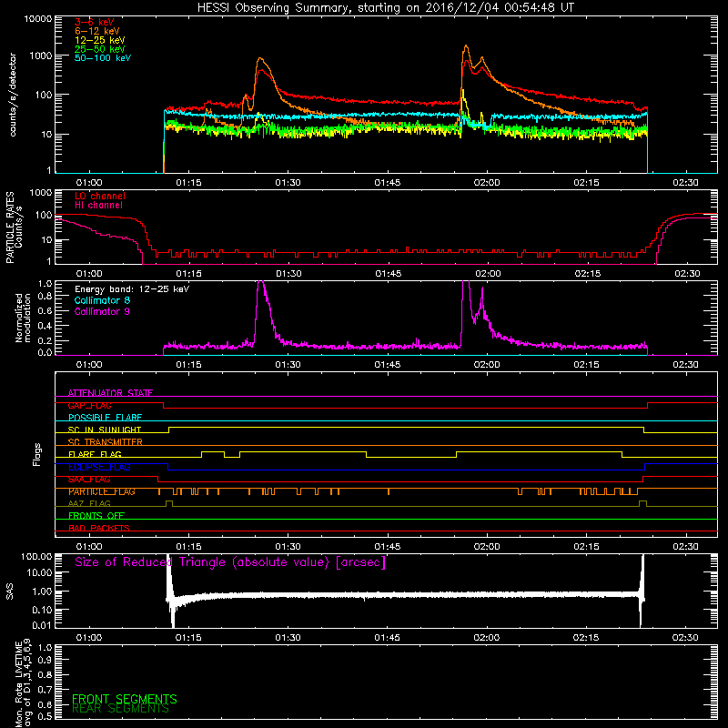The width and height of the screenshot is (728, 728).
Task: Select the 3-6 keV legend label
Action: coord(94,22)
